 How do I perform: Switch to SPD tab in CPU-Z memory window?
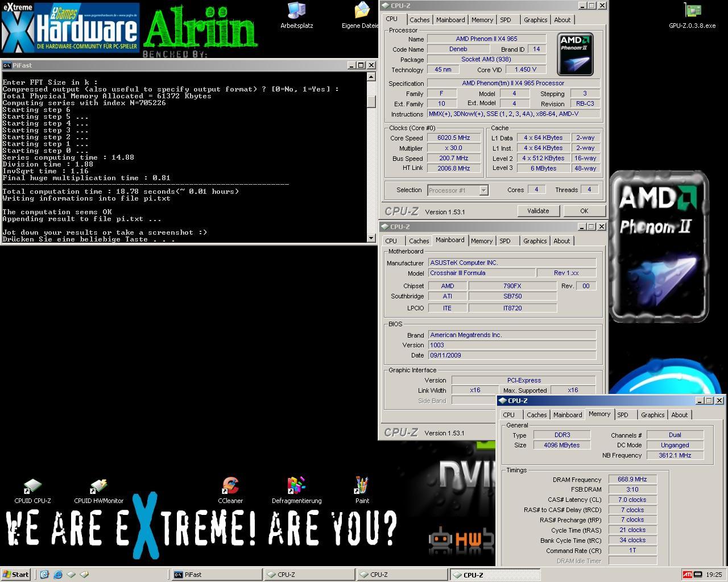[623, 415]
